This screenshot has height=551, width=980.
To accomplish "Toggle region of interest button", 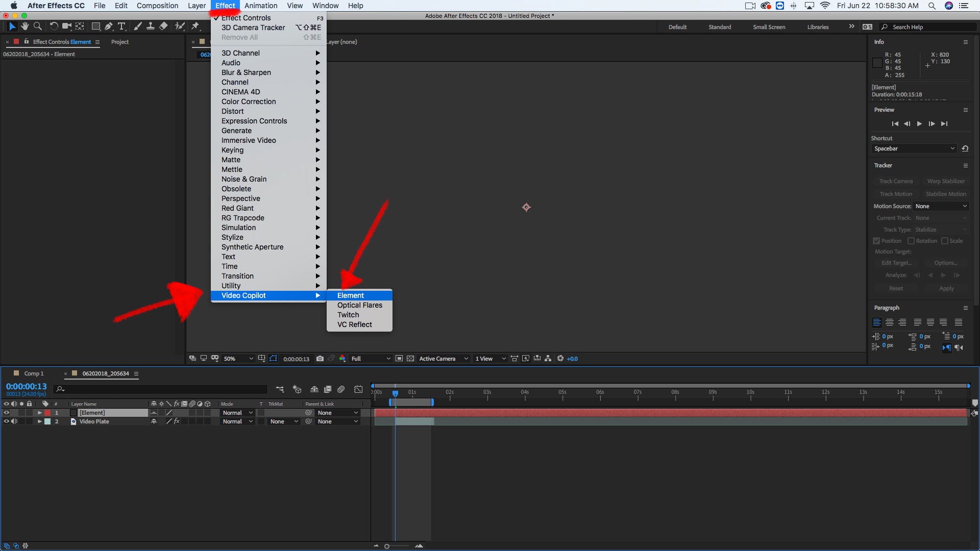I will [399, 359].
